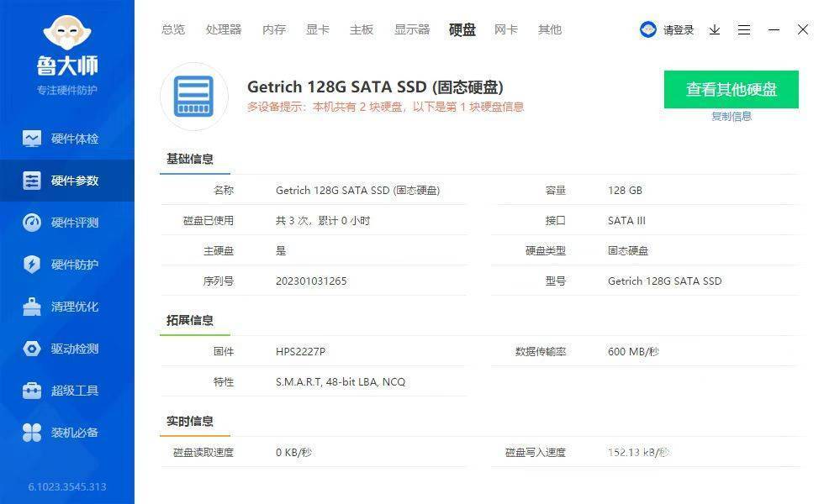
Task: Click the 基础信息 section header
Action: point(190,159)
